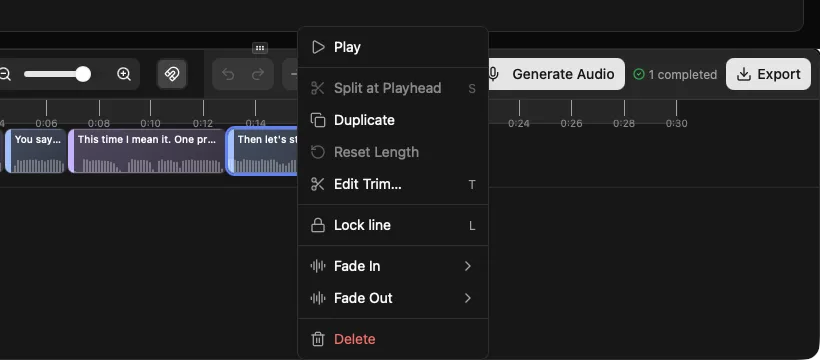Click the waveform icon beside Fade In
The image size is (820, 360).
318,266
